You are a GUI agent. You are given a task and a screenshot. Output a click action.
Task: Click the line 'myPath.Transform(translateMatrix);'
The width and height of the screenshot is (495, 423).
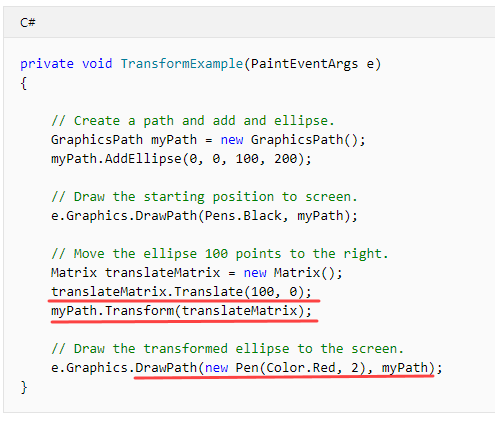pos(181,311)
